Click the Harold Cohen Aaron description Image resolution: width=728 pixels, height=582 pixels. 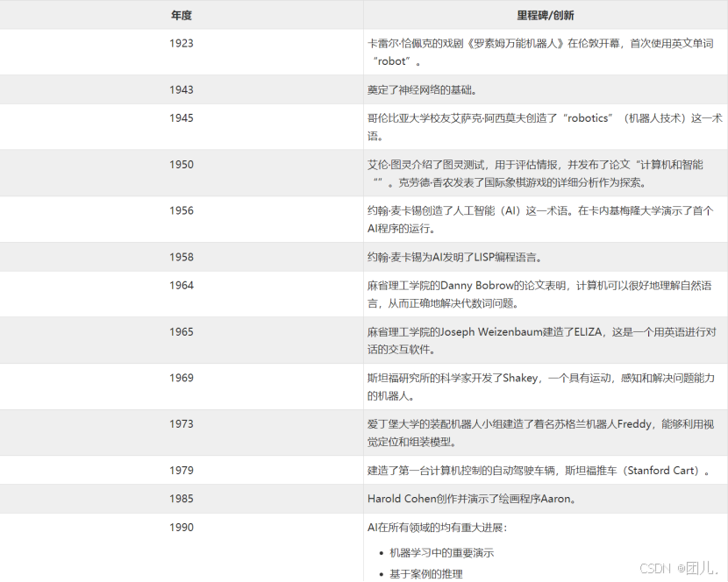point(472,499)
